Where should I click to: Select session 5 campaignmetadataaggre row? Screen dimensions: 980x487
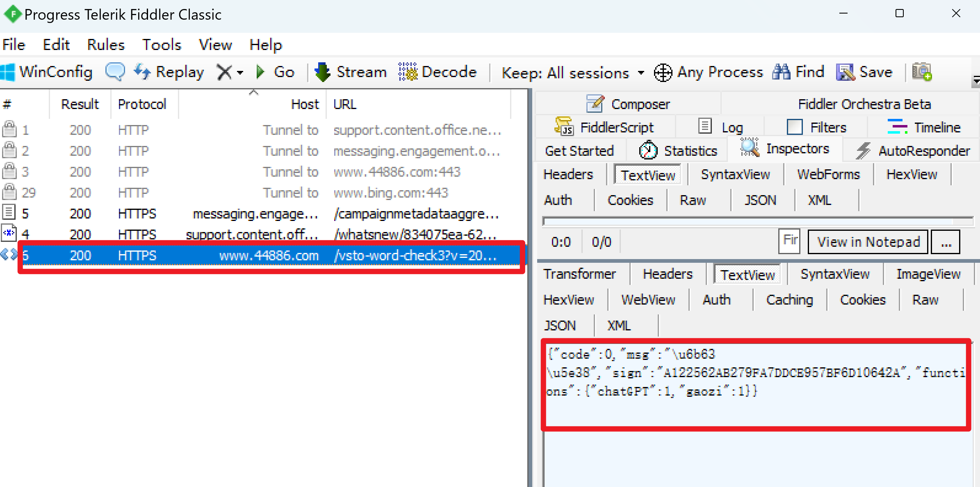[262, 214]
